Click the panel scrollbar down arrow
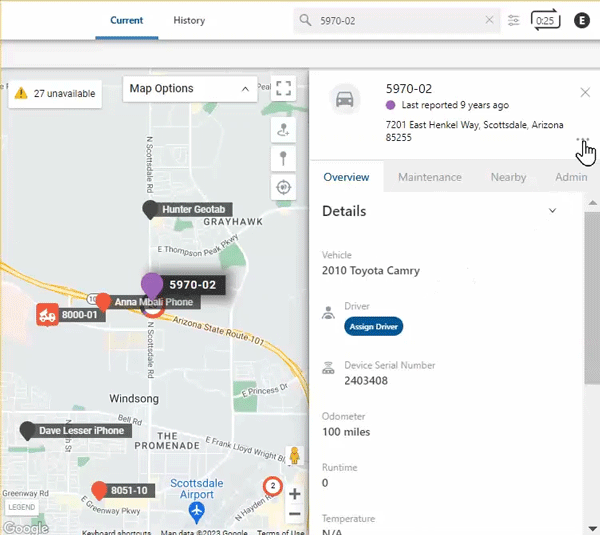The width and height of the screenshot is (600, 535). click(x=592, y=528)
